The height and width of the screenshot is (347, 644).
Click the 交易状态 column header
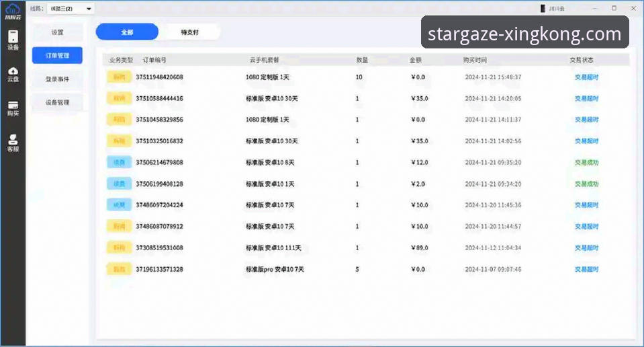coord(582,60)
